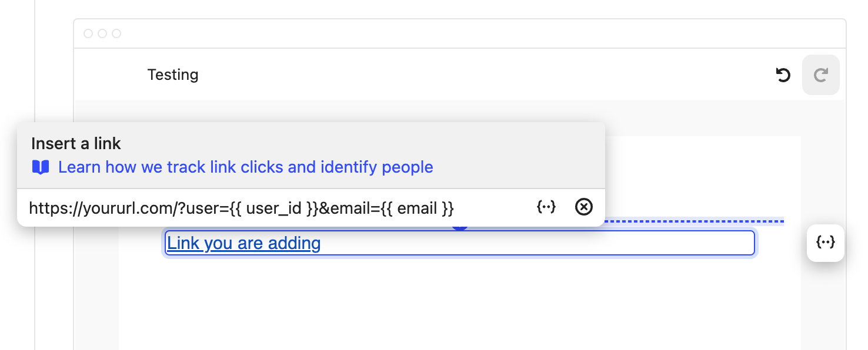The width and height of the screenshot is (868, 350).
Task: Click the Insert a link heading
Action: pyautogui.click(x=76, y=143)
